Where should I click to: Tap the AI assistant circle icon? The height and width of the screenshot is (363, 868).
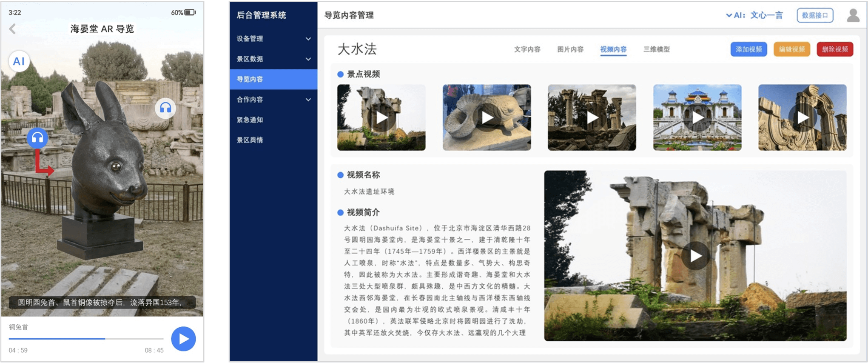19,61
